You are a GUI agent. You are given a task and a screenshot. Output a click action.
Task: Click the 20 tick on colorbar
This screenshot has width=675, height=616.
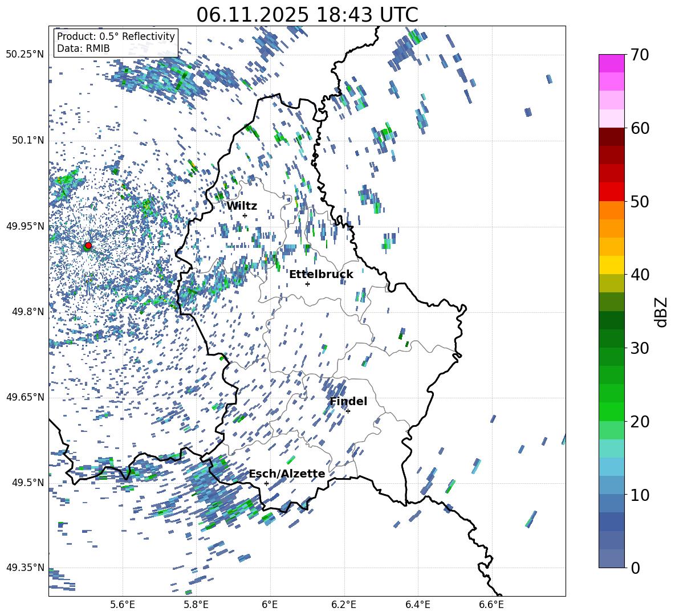point(640,421)
